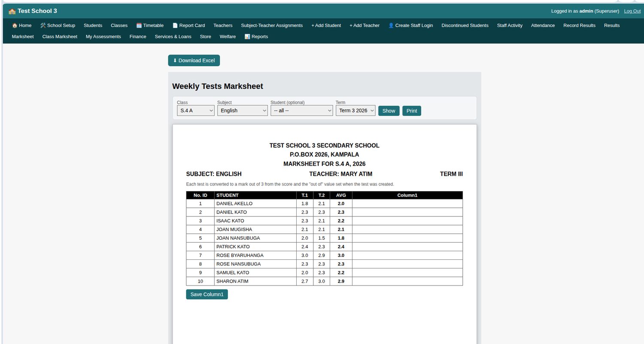Image resolution: width=644 pixels, height=344 pixels.
Task: Open Create Staff Login
Action: (410, 25)
